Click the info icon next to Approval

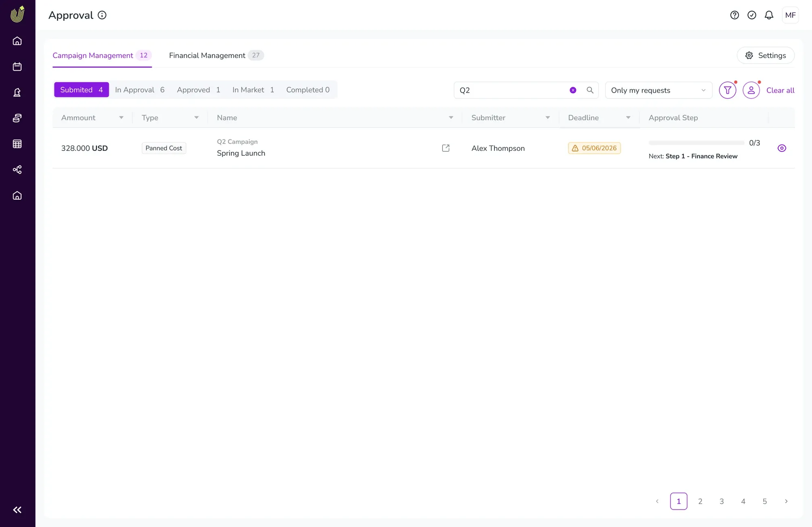click(x=102, y=15)
